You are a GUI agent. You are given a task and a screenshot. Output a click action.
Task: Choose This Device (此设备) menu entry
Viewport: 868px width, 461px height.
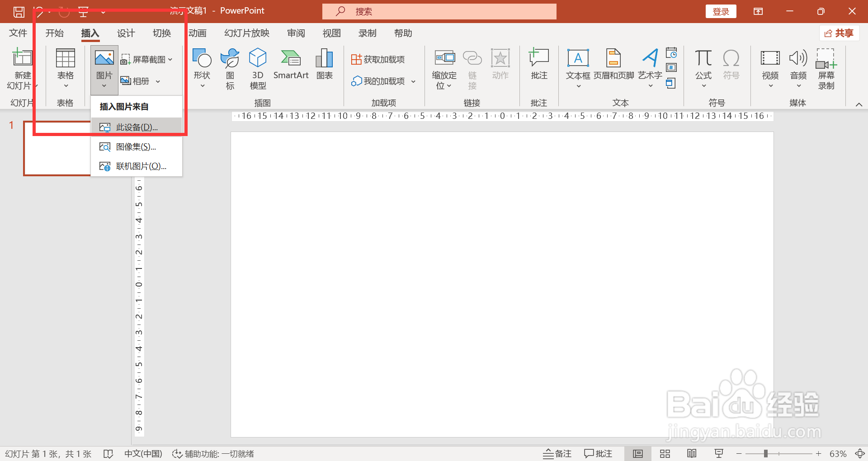(137, 127)
